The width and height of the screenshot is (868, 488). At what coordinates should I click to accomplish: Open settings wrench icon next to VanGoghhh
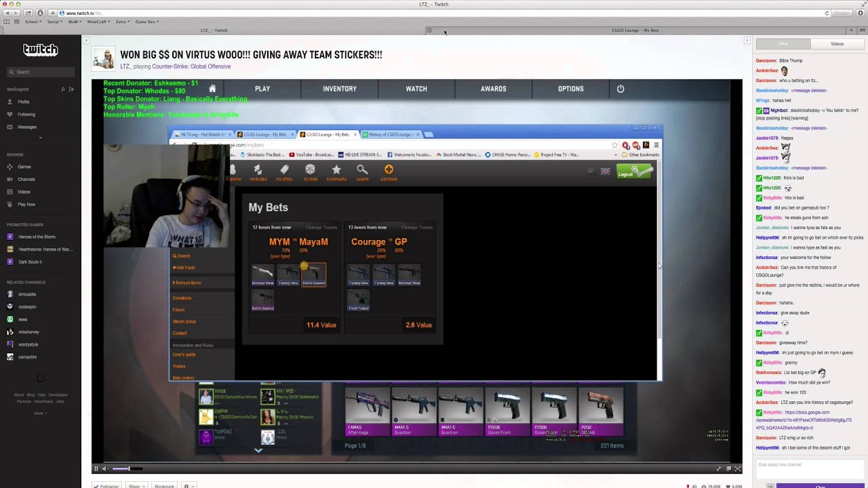click(x=63, y=89)
